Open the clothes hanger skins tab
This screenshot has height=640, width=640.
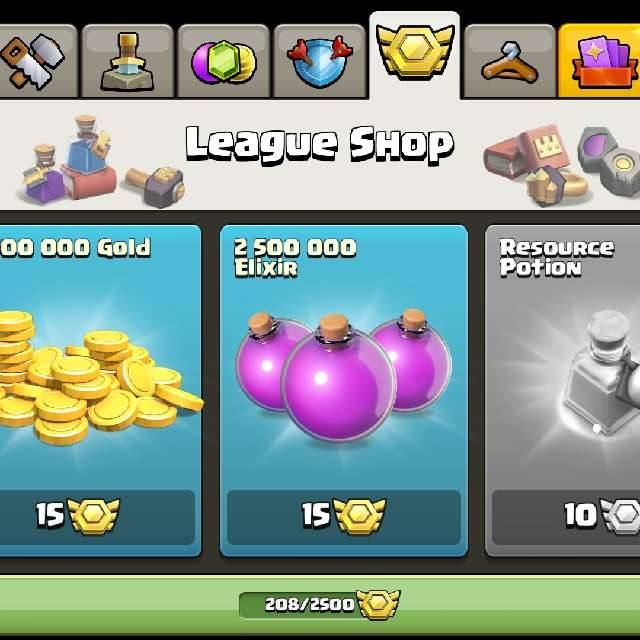(x=510, y=61)
